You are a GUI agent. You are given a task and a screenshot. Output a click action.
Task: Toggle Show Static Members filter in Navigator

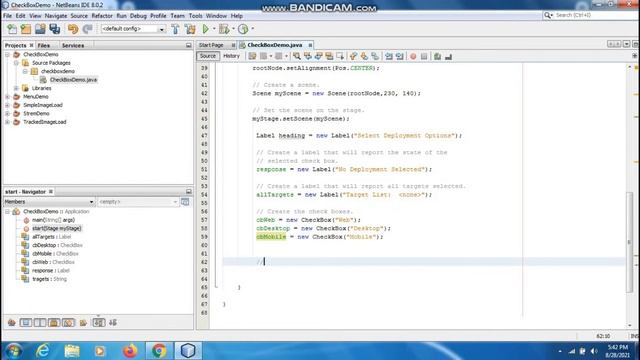click(x=40, y=323)
